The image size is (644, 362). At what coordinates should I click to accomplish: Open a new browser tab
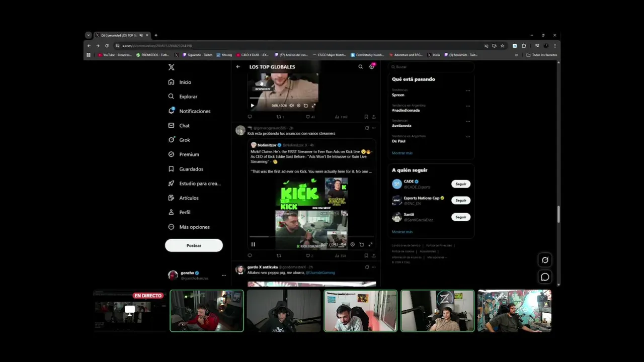coord(156,35)
